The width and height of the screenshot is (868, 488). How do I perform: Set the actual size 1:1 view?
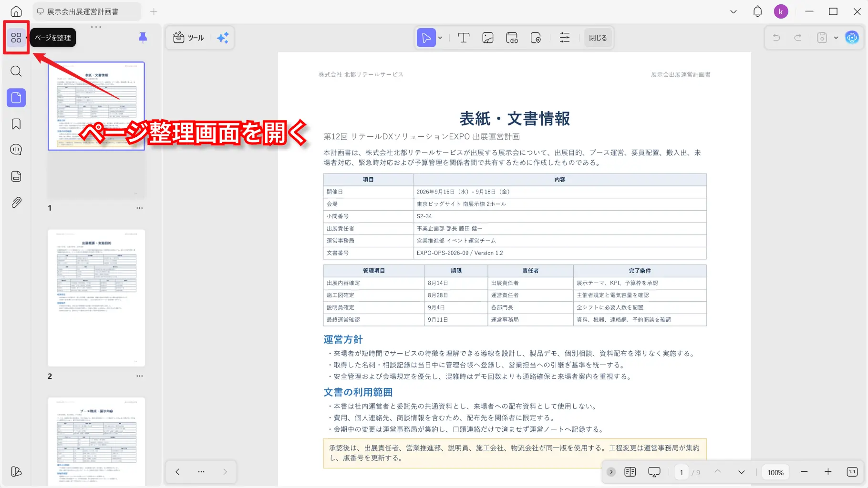852,472
